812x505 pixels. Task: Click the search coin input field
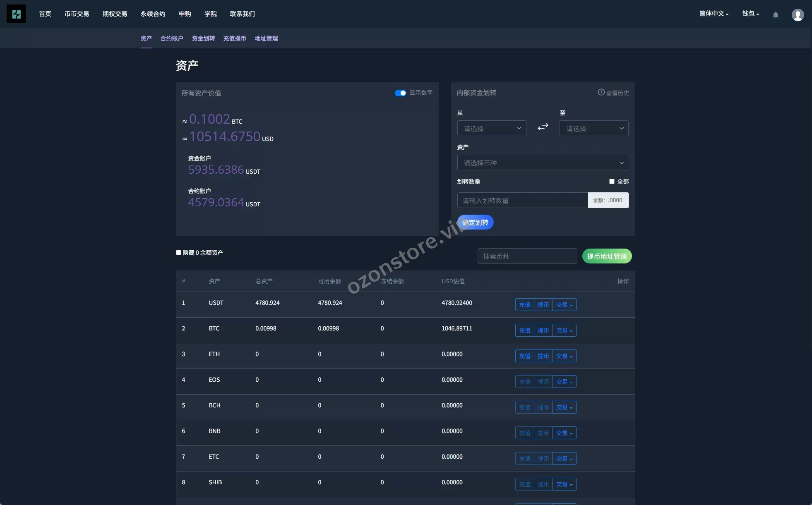pos(527,256)
